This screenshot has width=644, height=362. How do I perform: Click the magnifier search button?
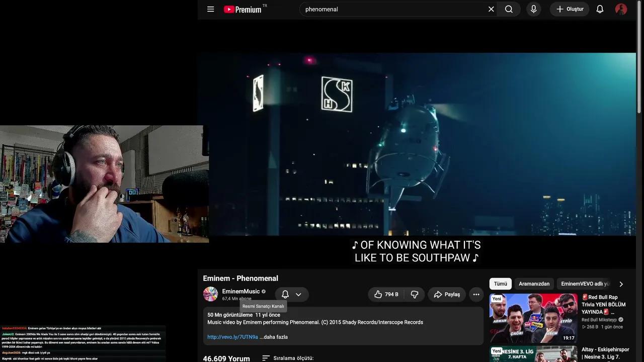(x=509, y=9)
